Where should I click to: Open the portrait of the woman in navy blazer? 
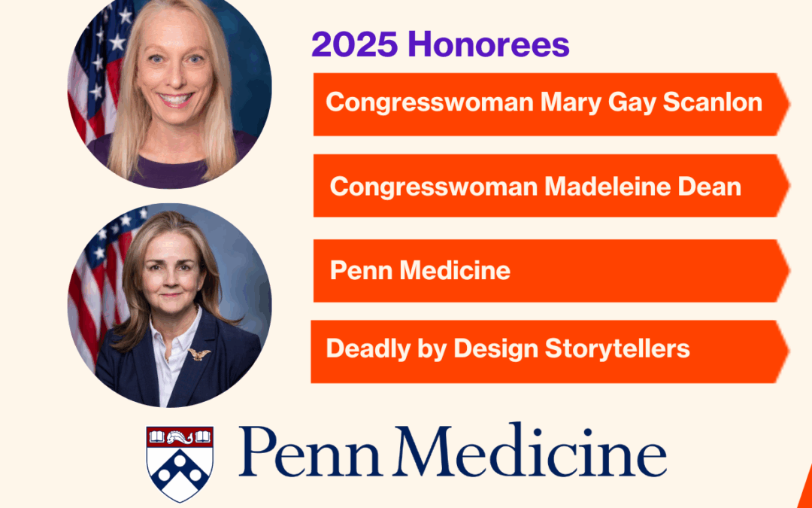(x=169, y=306)
